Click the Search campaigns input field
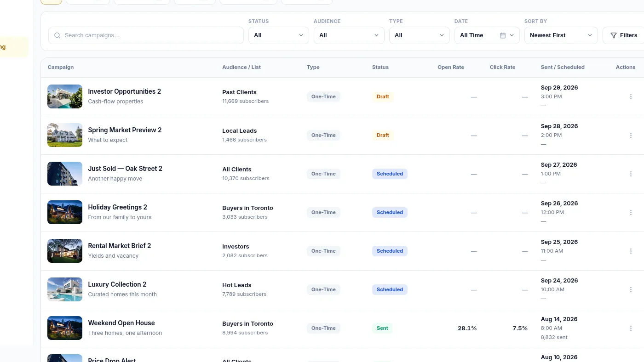 146,35
